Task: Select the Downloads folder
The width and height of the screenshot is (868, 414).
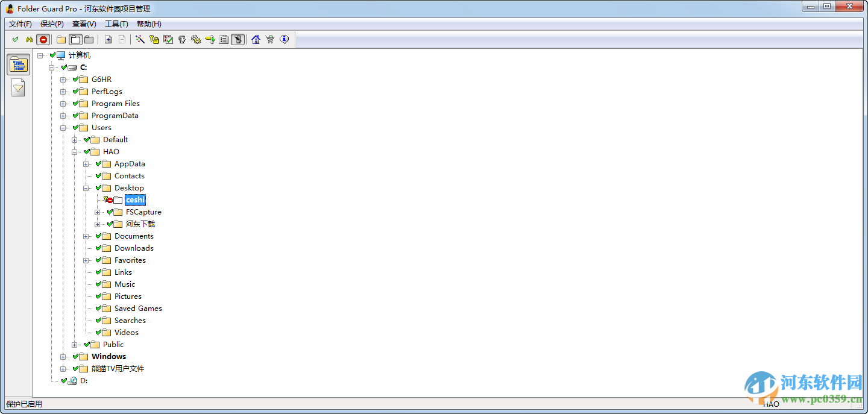Action: (x=134, y=248)
